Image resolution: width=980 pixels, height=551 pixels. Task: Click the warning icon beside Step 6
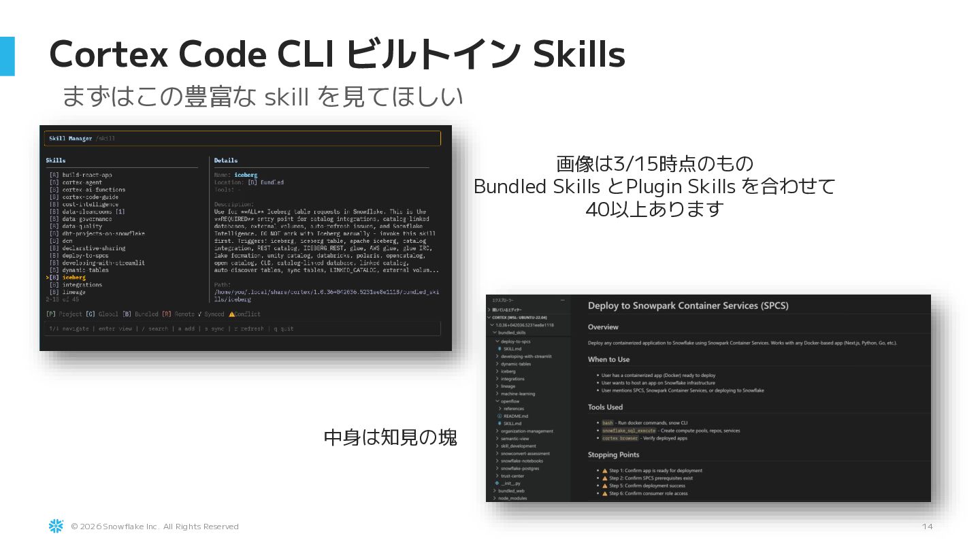pos(604,493)
